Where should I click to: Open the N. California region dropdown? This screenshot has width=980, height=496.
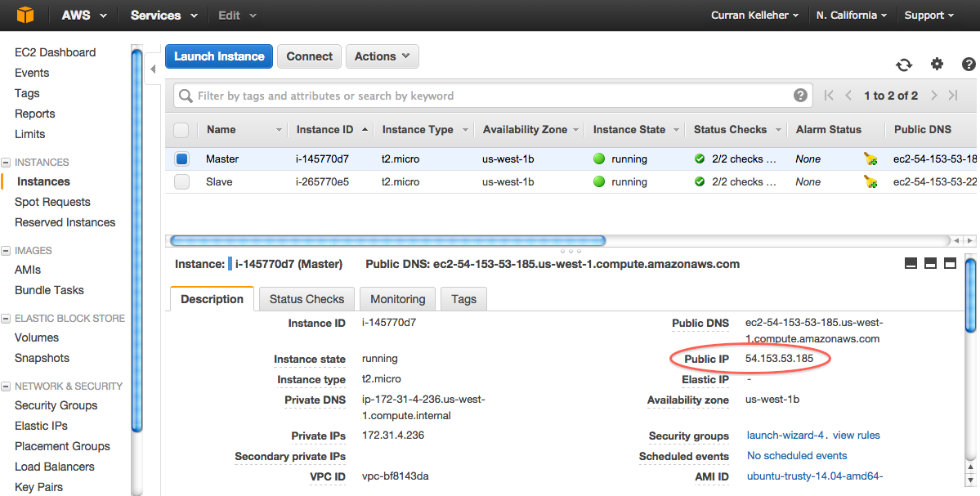(851, 15)
